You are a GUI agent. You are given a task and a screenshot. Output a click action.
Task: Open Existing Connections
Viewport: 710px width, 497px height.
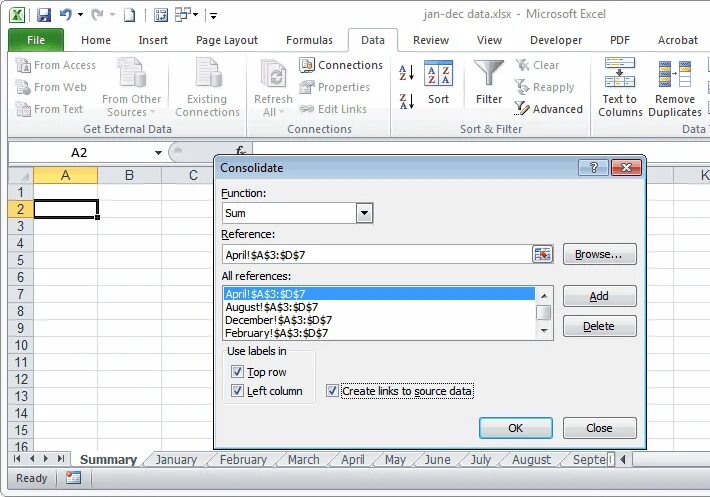(207, 87)
